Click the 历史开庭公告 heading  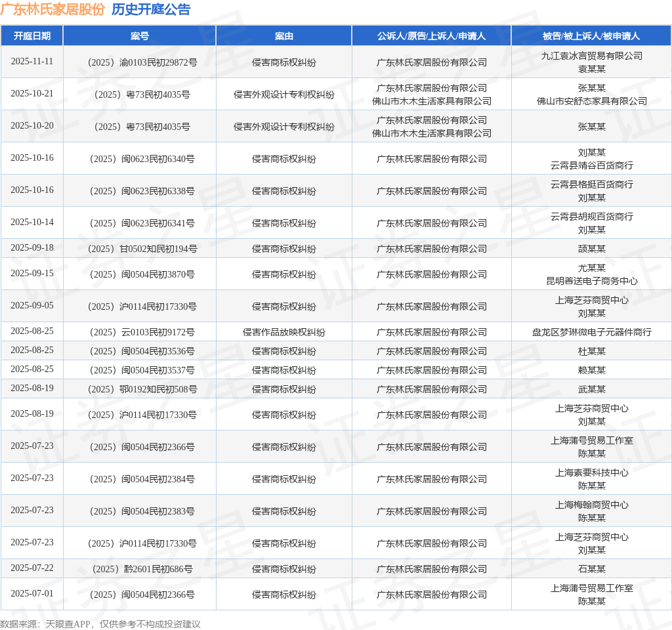pyautogui.click(x=151, y=9)
